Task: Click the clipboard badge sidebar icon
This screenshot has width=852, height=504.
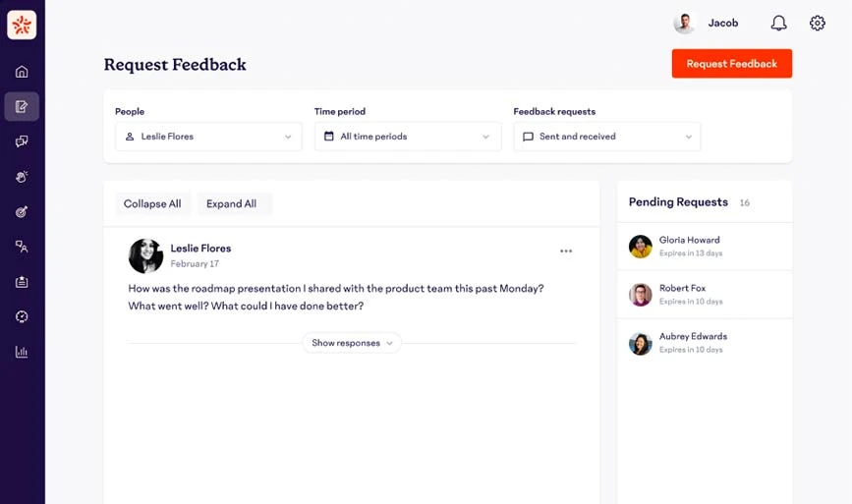Action: 22,282
